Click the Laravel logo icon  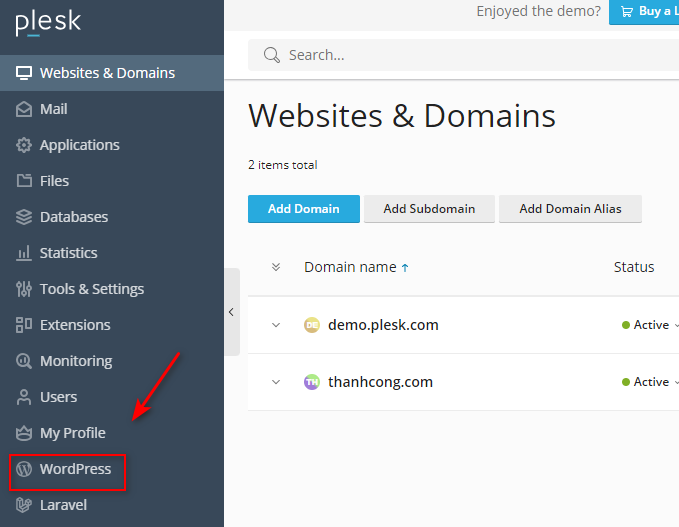click(24, 505)
